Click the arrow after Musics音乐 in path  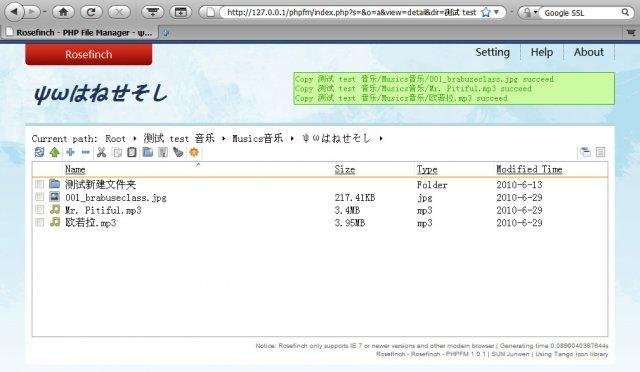[292, 138]
